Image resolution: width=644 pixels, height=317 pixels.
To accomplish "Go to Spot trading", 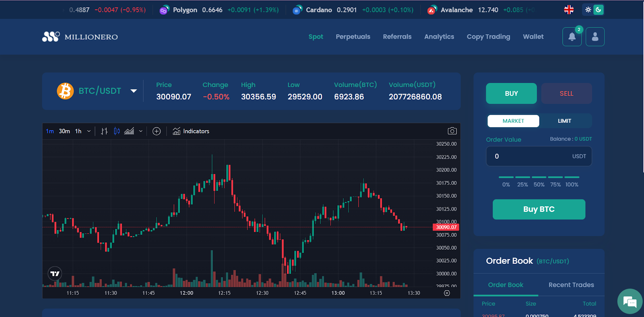I will (x=316, y=37).
